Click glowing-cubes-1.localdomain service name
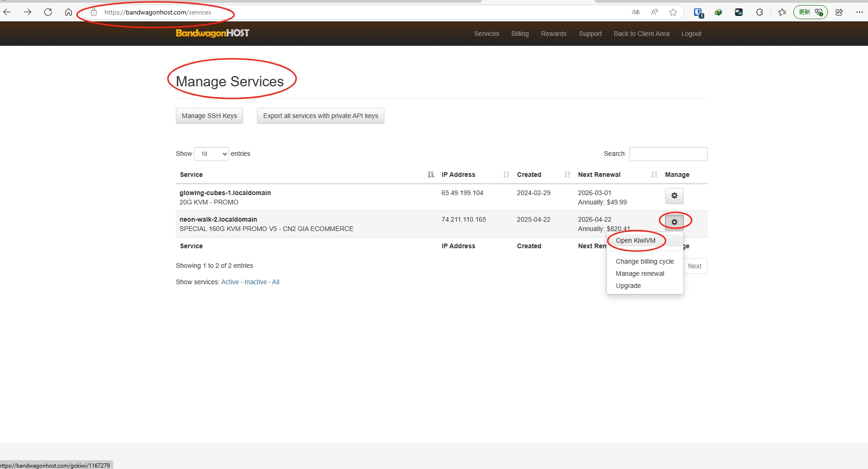The height and width of the screenshot is (469, 868). tap(225, 193)
